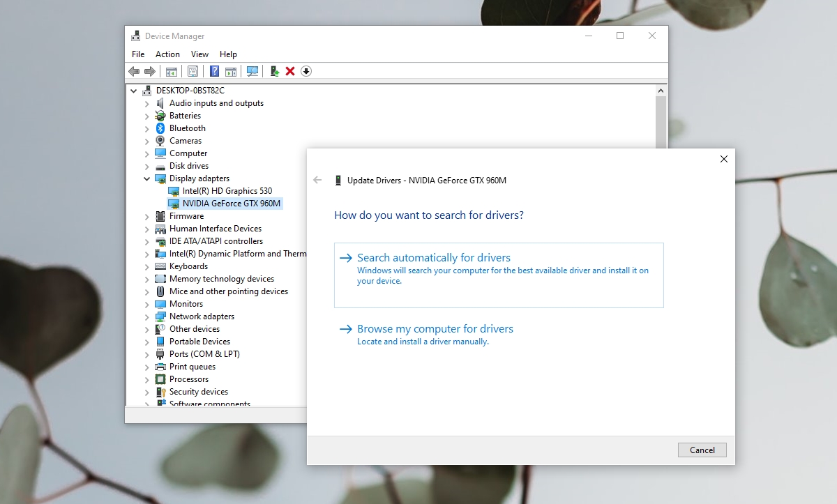Choose Browse my computer for drivers

(x=435, y=328)
